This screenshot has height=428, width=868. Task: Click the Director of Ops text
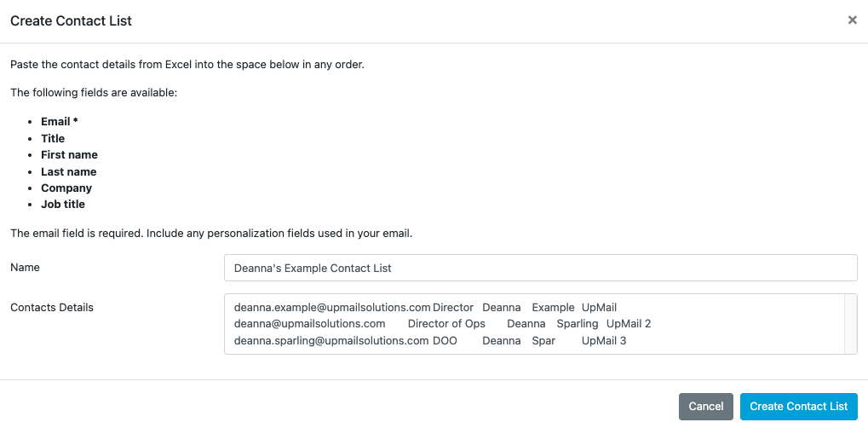(446, 324)
